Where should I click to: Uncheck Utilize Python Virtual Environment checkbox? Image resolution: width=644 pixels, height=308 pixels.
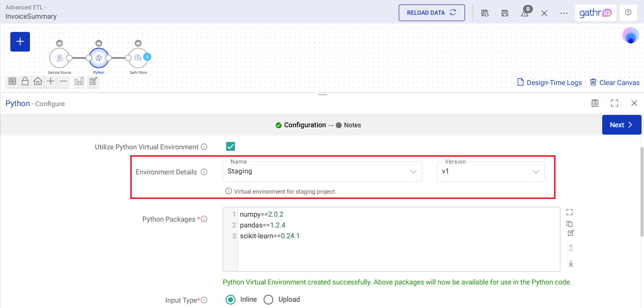coord(230,146)
